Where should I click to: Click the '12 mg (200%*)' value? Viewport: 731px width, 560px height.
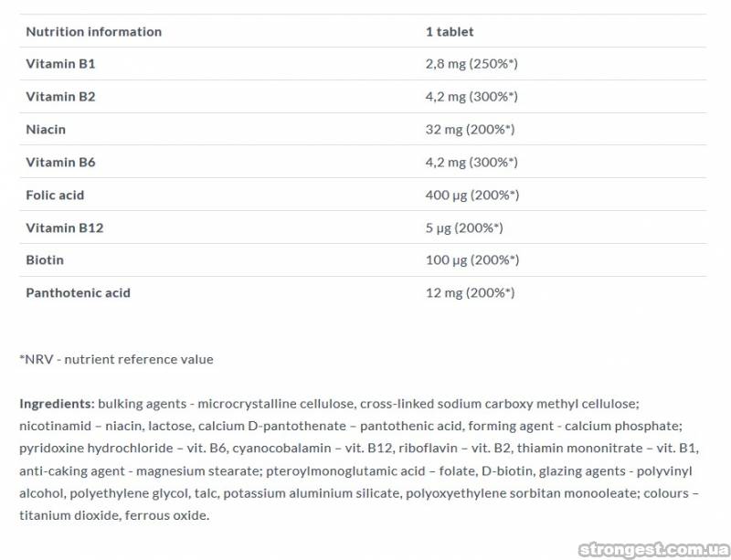point(470,293)
